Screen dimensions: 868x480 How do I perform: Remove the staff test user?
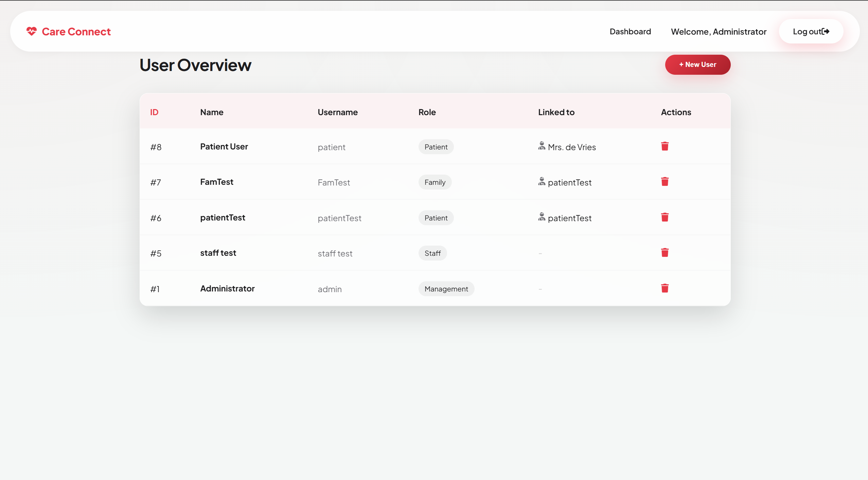665,253
